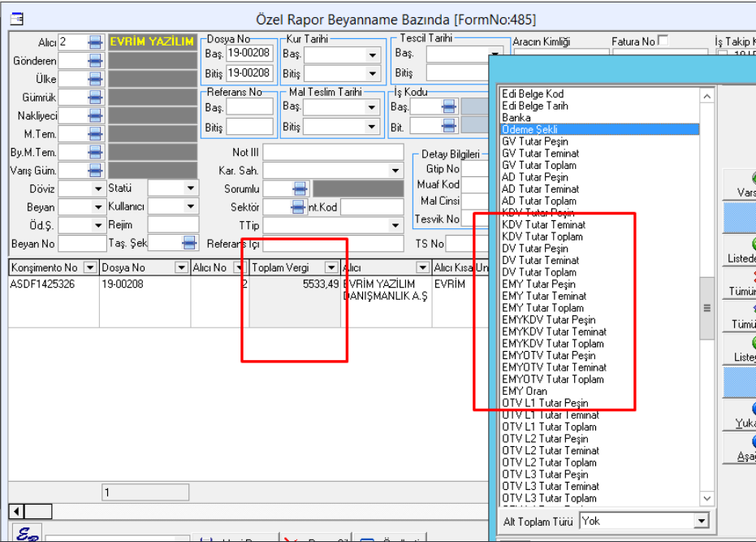This screenshot has width=756, height=542.
Task: Select EMYKDV Tutar Peşin in field list
Action: click(x=549, y=319)
